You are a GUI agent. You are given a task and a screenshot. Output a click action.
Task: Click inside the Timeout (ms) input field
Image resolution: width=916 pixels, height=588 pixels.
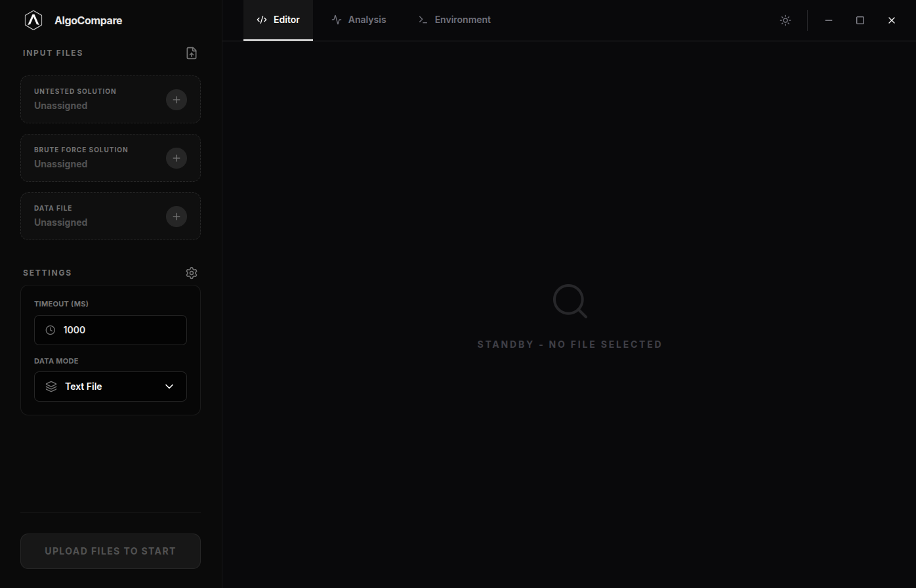pos(110,330)
